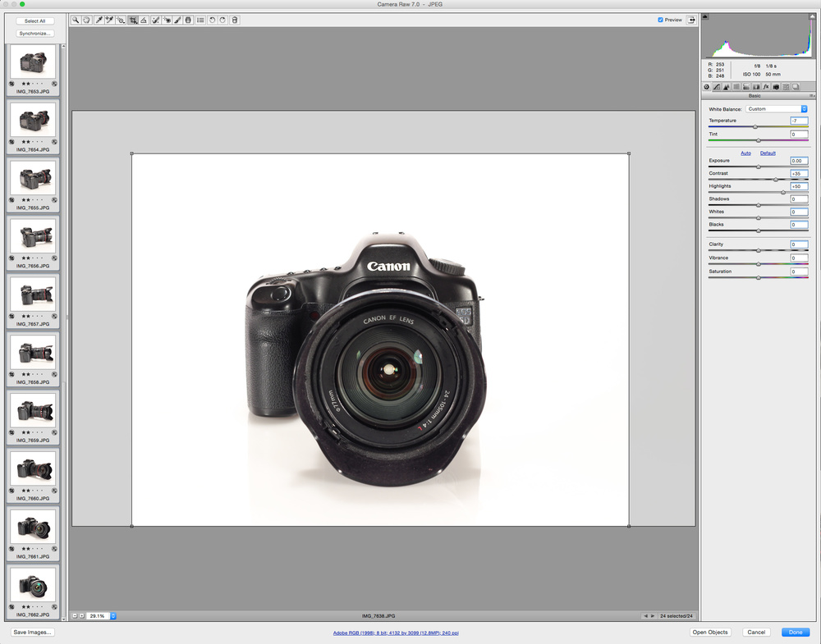Click the Highlights slider handle
The height and width of the screenshot is (644, 821).
point(783,192)
